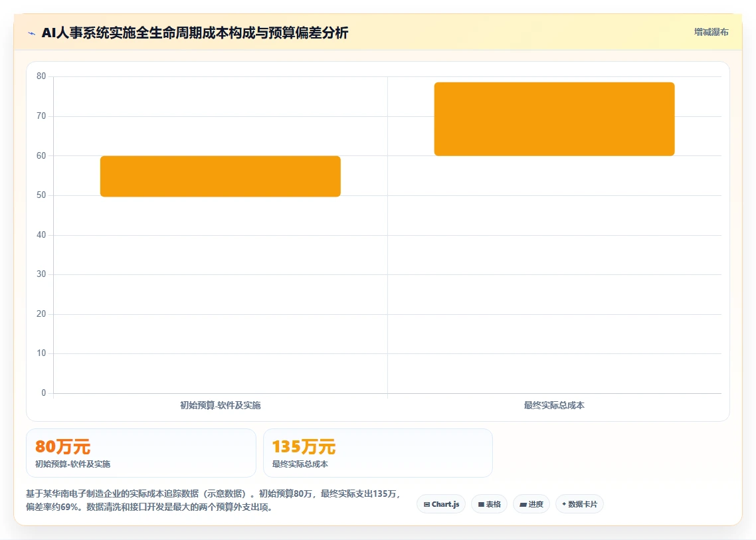Select the 表格 pill tag
The width and height of the screenshot is (756, 540).
click(490, 504)
